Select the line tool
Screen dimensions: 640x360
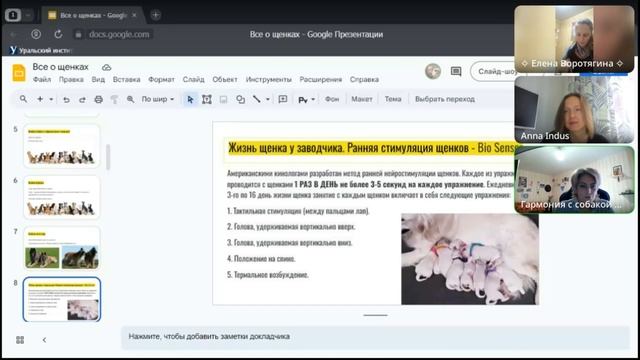pyautogui.click(x=256, y=99)
